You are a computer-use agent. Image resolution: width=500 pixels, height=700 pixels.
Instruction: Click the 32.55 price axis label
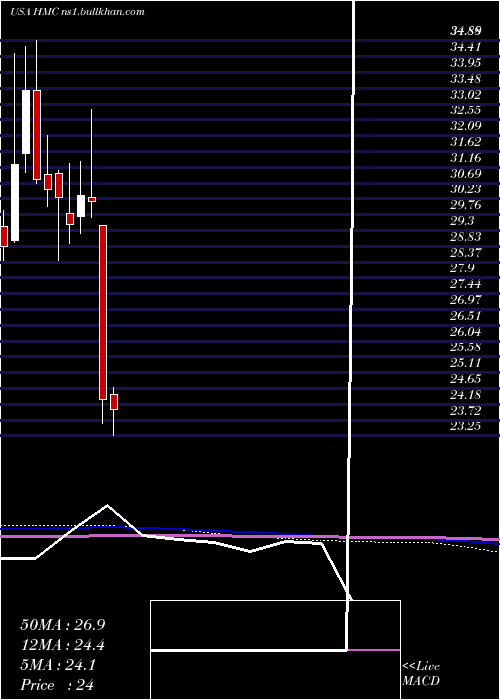click(x=466, y=111)
